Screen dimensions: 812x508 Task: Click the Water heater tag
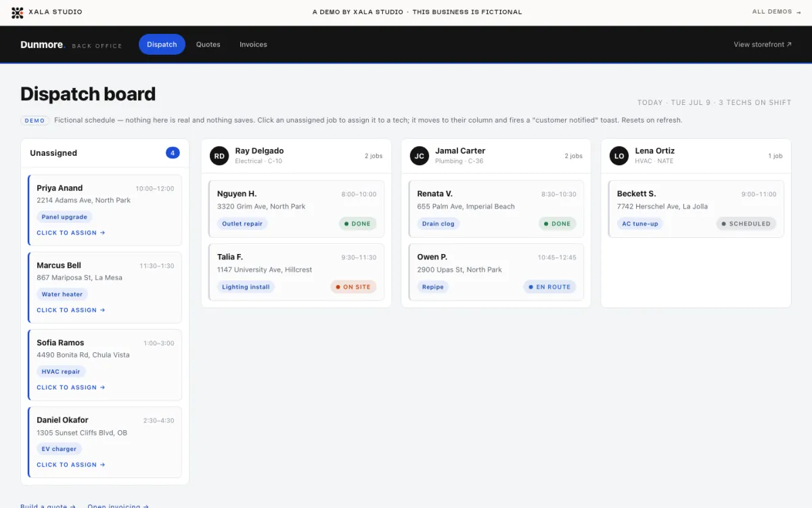62,295
